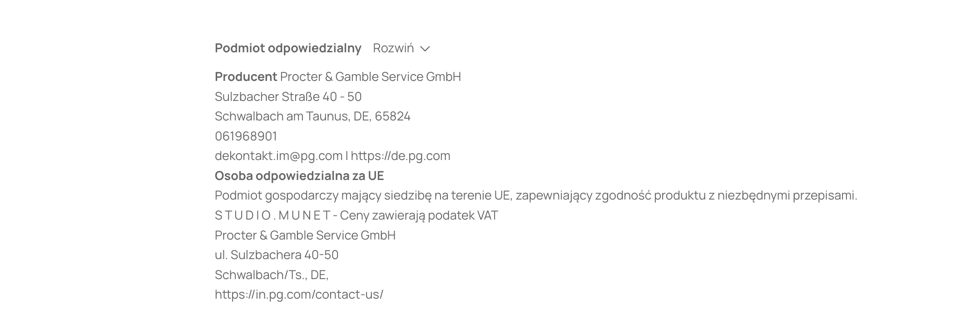Screen dimensions: 980x320
Task: Select the Procter & Gamble Service GmbH name
Action: click(370, 77)
